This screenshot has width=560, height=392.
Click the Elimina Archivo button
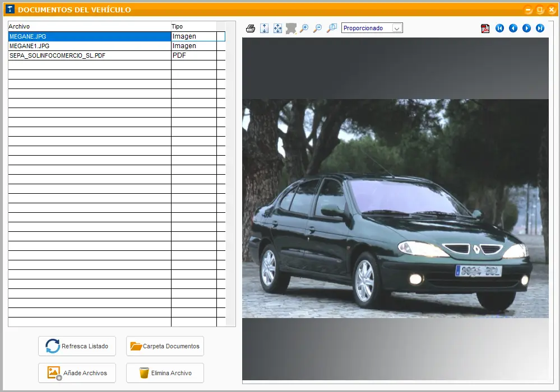(165, 373)
